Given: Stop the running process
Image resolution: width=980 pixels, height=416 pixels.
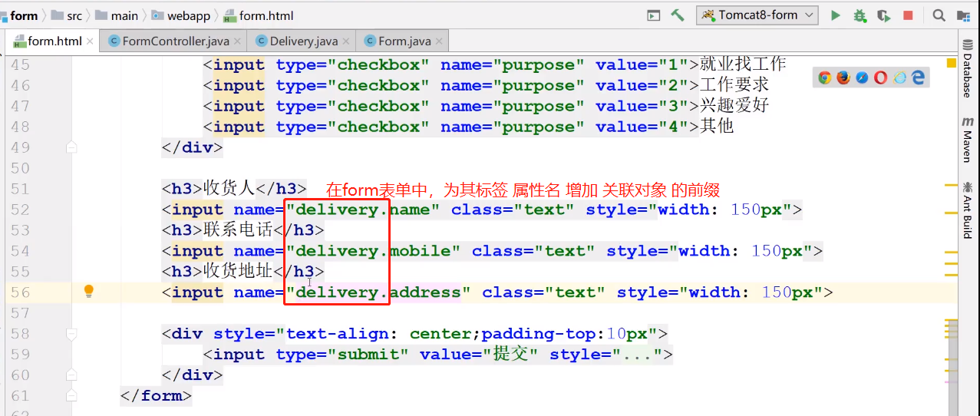Looking at the screenshot, I should coord(908,15).
